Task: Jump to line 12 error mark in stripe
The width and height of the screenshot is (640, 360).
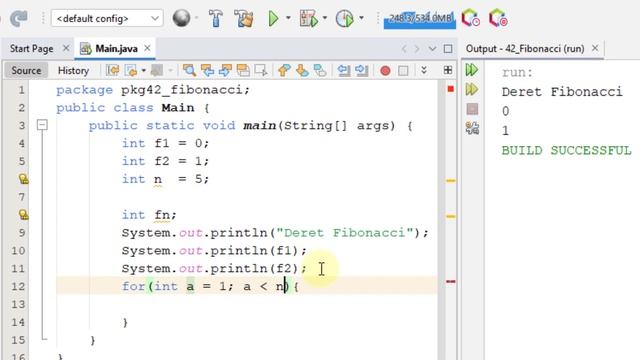Action: [x=451, y=281]
